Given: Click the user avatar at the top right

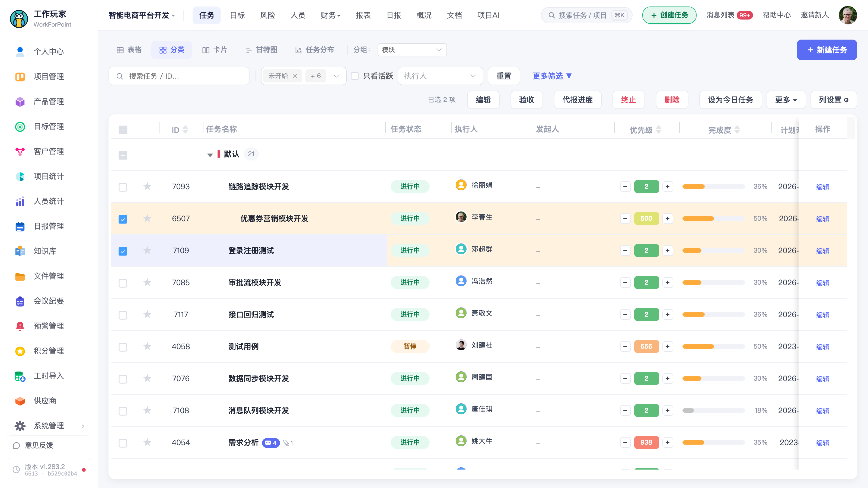Looking at the screenshot, I should pyautogui.click(x=848, y=15).
